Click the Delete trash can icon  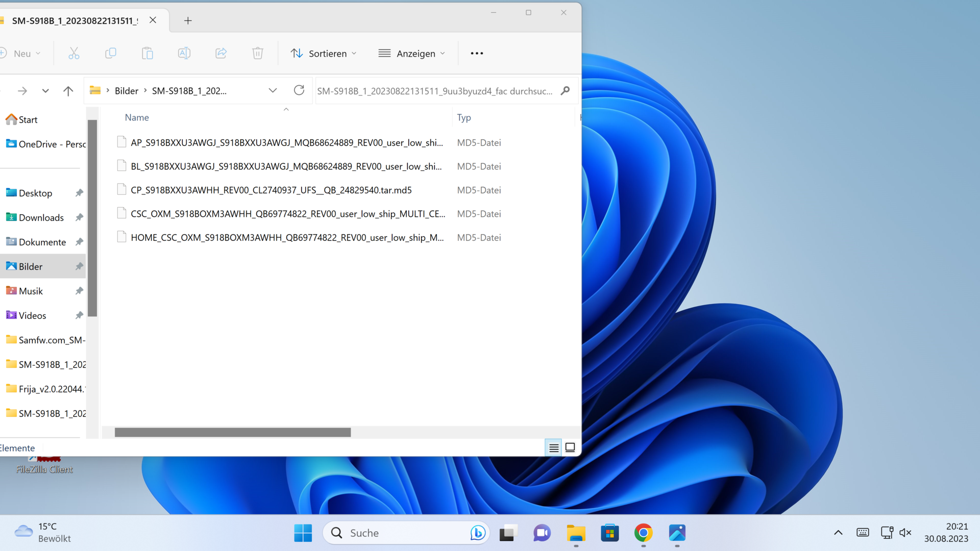(x=258, y=54)
